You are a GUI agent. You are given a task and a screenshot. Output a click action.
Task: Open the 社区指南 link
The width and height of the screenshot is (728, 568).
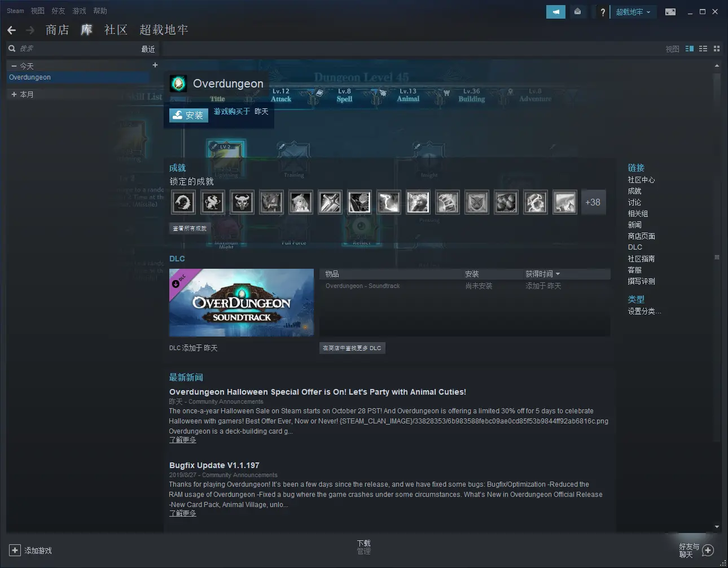641,259
